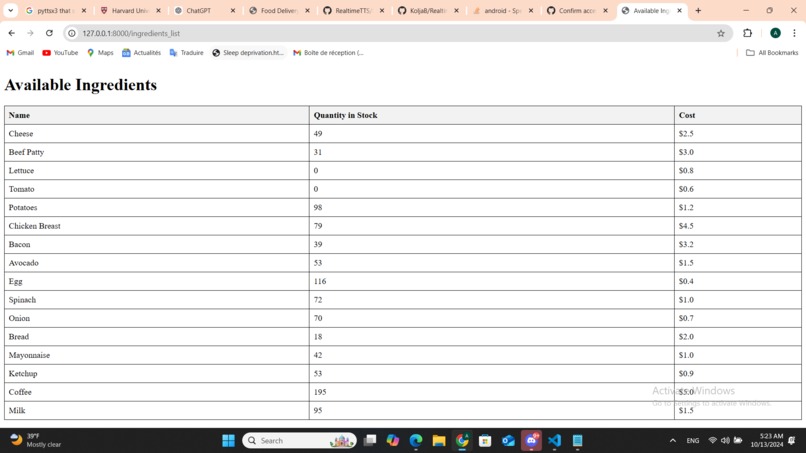Viewport: 806px width, 453px height.
Task: Open a new browser tab
Action: (698, 10)
